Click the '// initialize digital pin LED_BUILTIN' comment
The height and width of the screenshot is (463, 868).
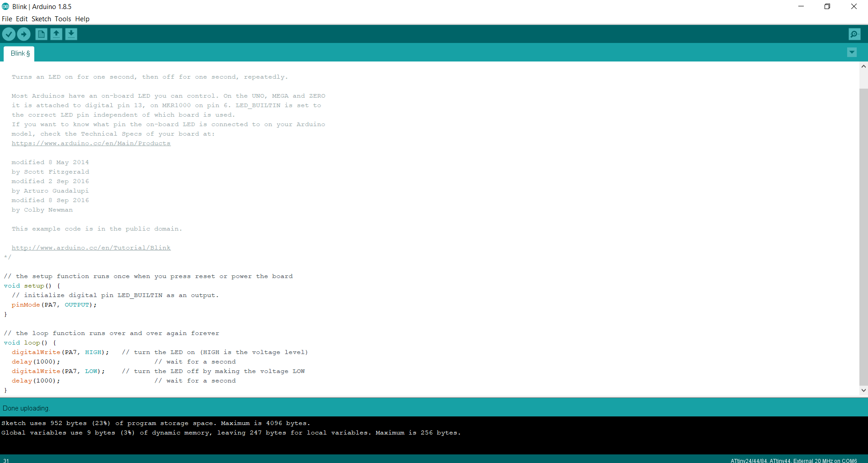115,295
